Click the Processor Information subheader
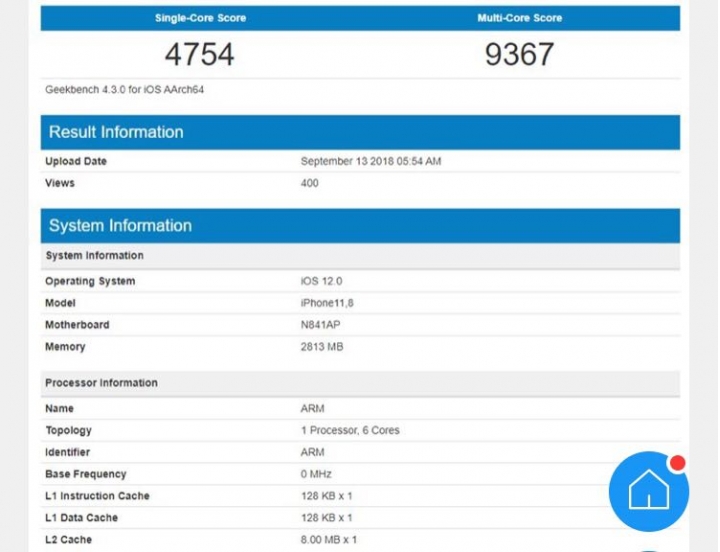Image resolution: width=720 pixels, height=552 pixels. tap(360, 383)
